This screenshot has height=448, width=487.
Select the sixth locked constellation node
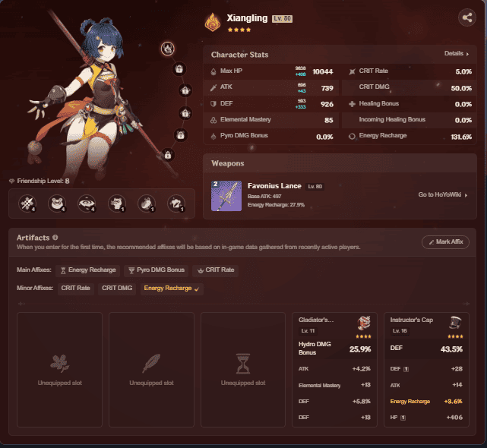coord(168,155)
